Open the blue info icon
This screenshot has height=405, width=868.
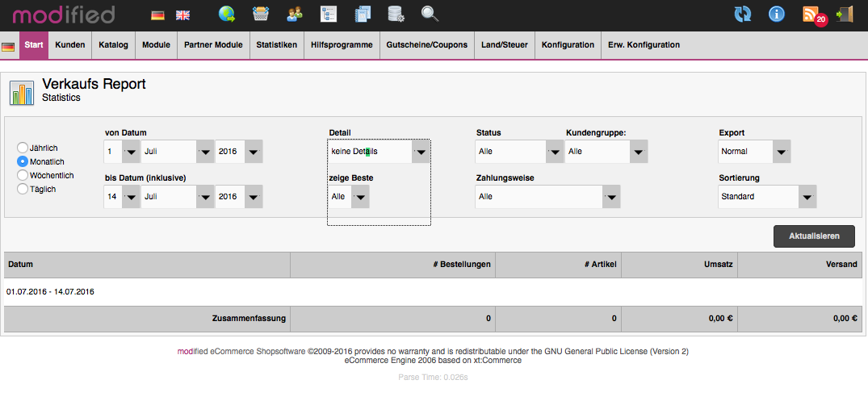(776, 14)
